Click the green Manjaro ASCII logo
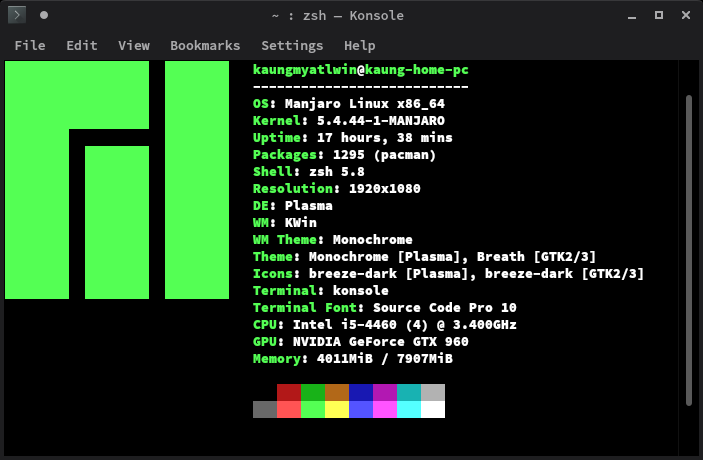Screen dimensions: 703x460 coord(117,180)
